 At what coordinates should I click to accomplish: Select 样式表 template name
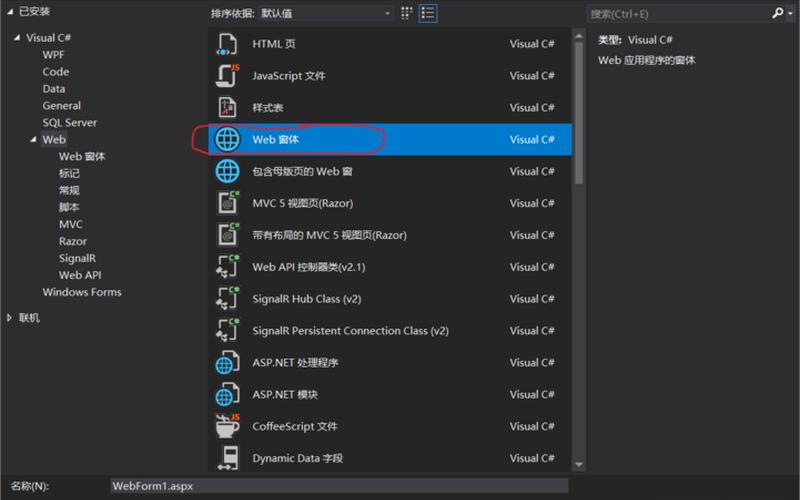[268, 108]
